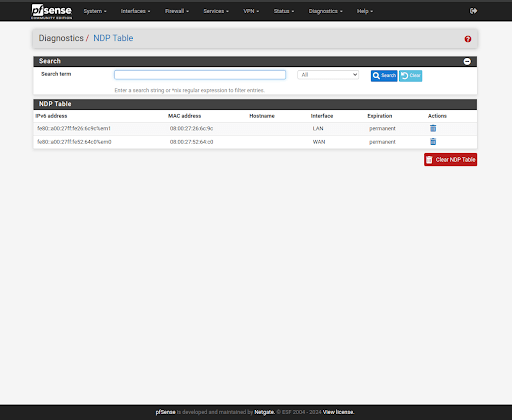Click the Search term label
Image resolution: width=512 pixels, height=420 pixels.
click(56, 74)
